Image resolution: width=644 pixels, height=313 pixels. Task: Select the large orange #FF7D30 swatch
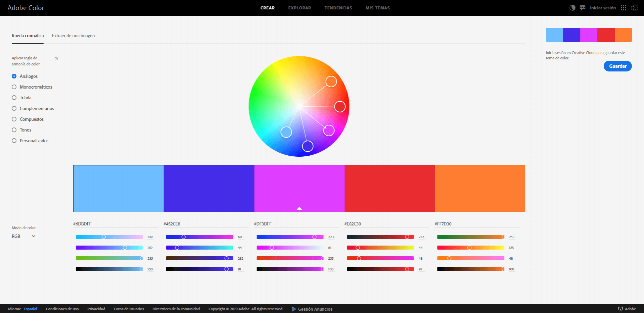point(480,189)
